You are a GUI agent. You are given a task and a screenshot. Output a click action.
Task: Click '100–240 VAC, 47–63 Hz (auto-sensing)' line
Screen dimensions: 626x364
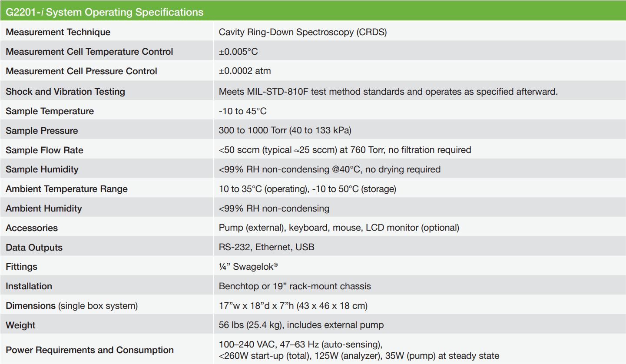point(301,344)
